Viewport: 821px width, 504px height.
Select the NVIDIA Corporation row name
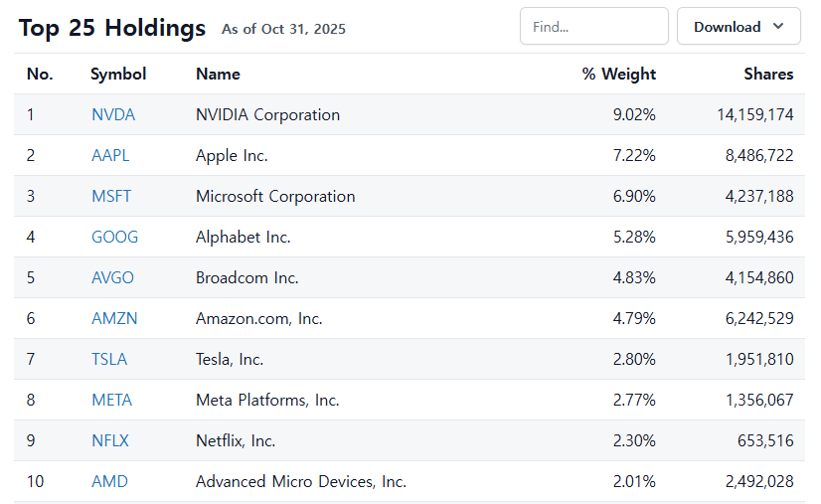tap(267, 114)
